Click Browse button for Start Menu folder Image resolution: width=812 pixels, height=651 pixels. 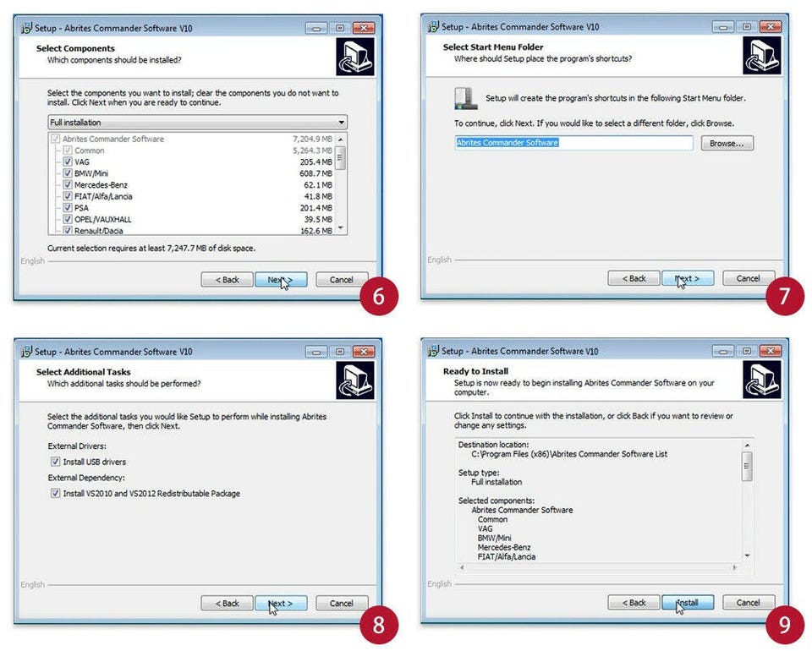[727, 144]
